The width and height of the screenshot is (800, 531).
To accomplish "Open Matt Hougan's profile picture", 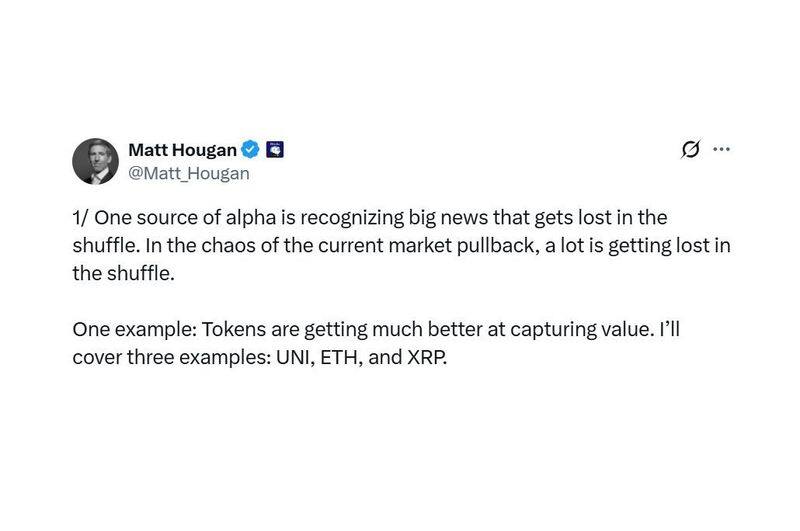I will coord(96,161).
